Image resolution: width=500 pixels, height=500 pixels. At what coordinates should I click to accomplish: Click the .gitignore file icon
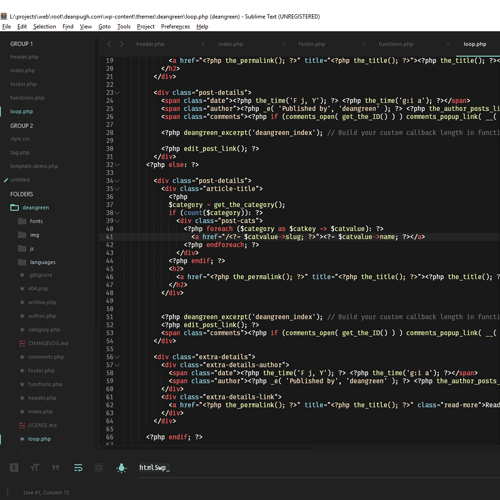tap(22, 275)
